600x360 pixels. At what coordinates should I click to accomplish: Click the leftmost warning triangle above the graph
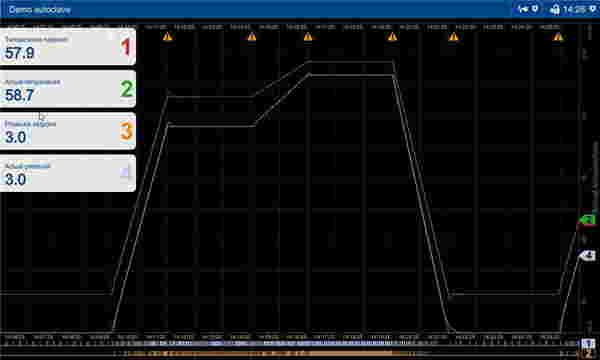click(167, 37)
